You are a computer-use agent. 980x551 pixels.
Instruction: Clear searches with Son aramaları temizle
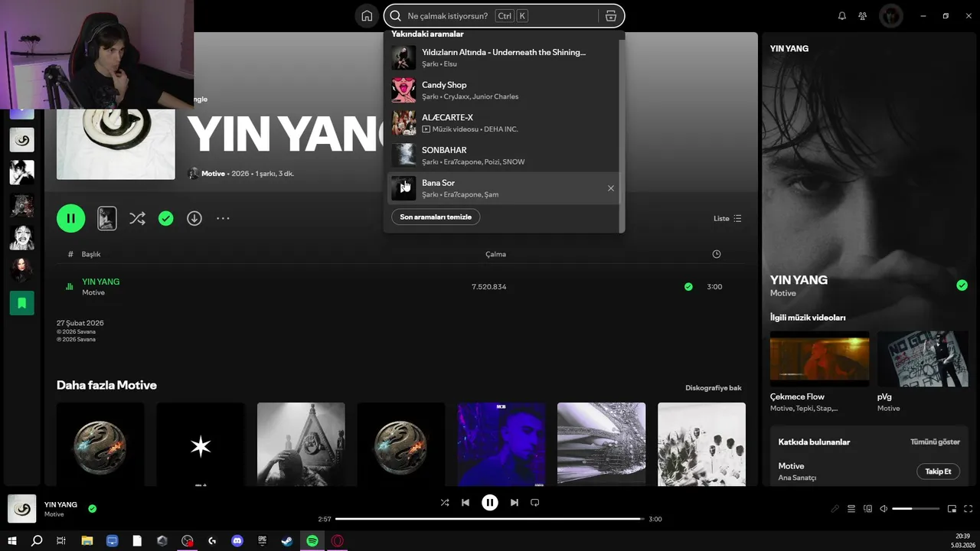[436, 217]
